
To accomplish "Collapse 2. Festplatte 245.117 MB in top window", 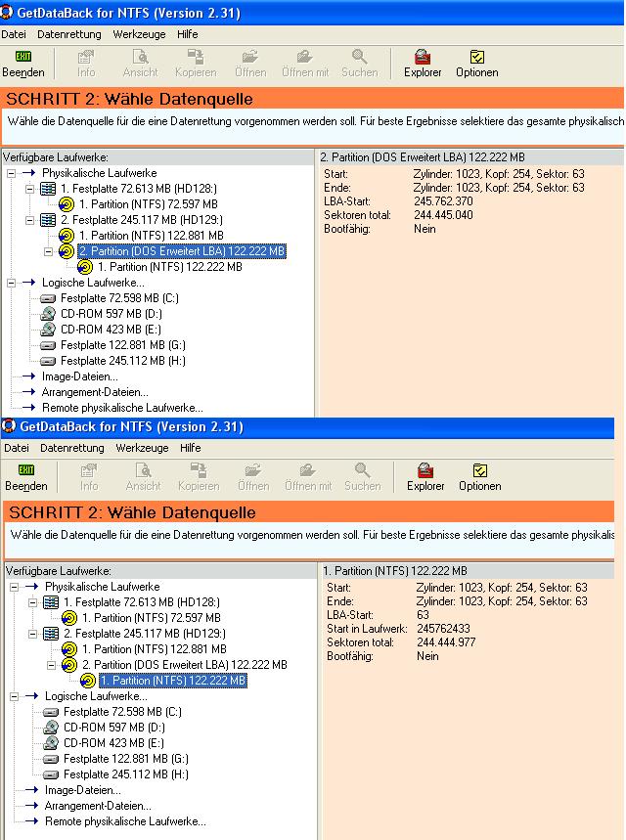I will [30, 220].
